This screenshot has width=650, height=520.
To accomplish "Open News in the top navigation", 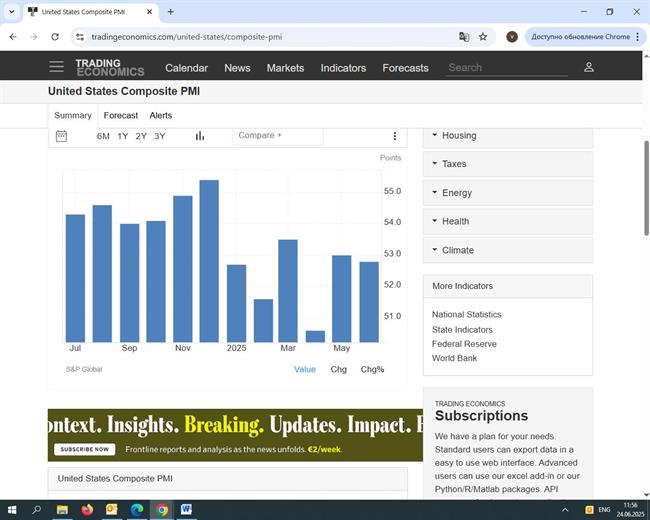I will point(237,68).
